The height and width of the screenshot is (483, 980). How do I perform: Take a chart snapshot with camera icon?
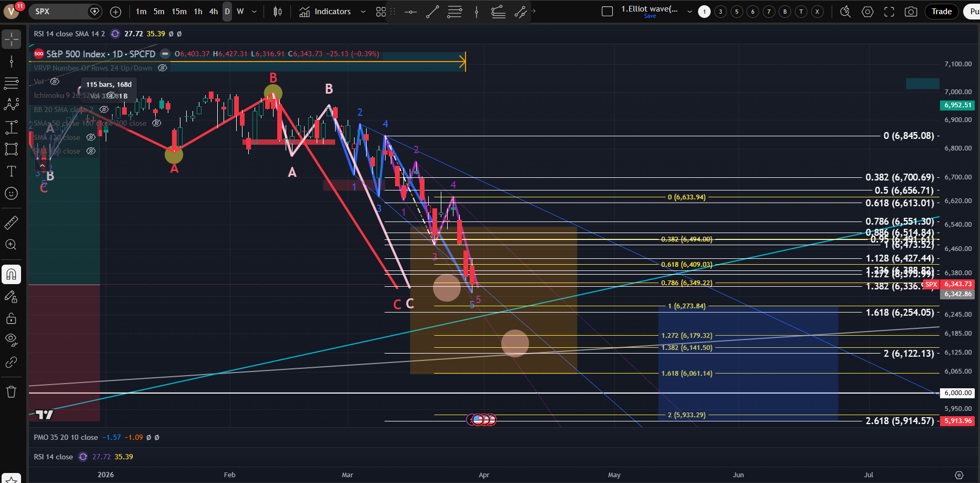tap(911, 12)
